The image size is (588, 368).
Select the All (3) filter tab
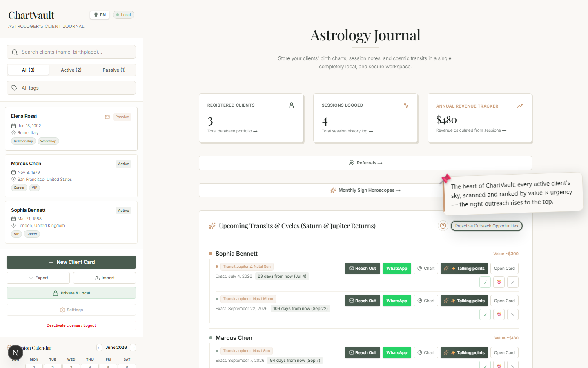point(28,70)
